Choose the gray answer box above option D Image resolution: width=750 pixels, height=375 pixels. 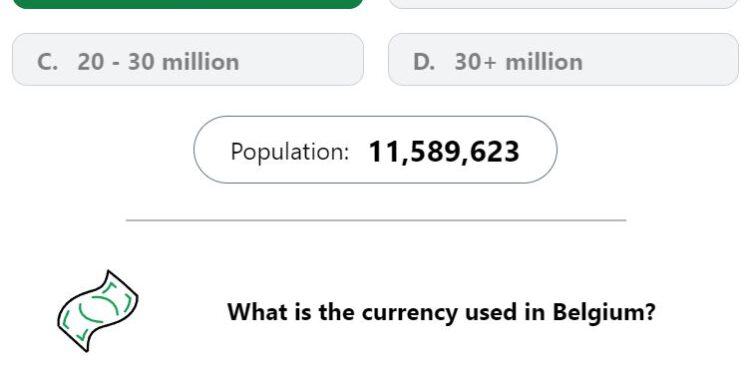pos(563,4)
